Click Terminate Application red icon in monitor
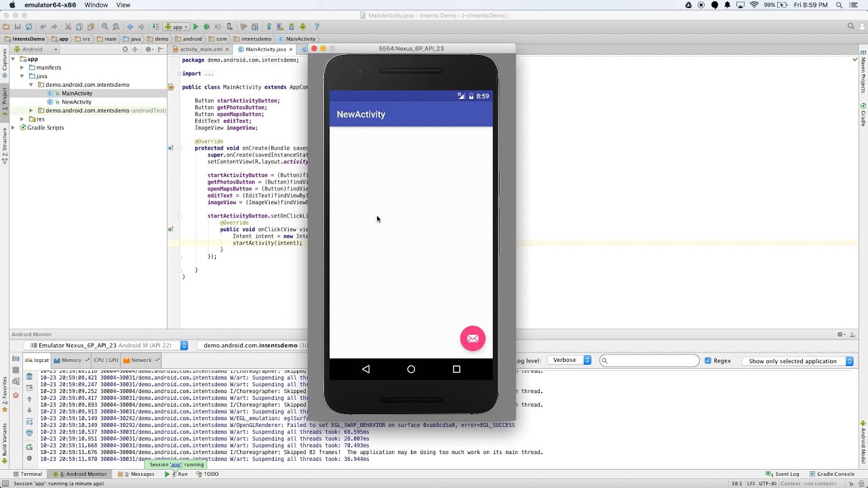868x488 pixels. click(16, 395)
